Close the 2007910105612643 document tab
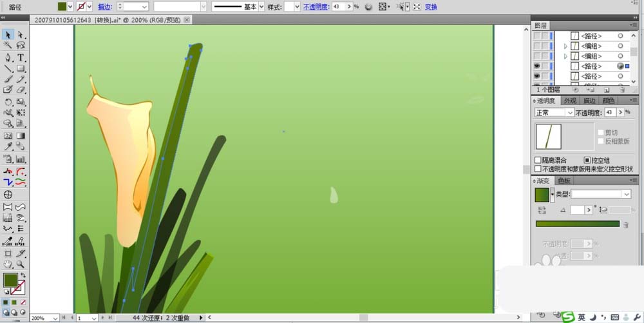This screenshot has width=644, height=323. click(187, 20)
